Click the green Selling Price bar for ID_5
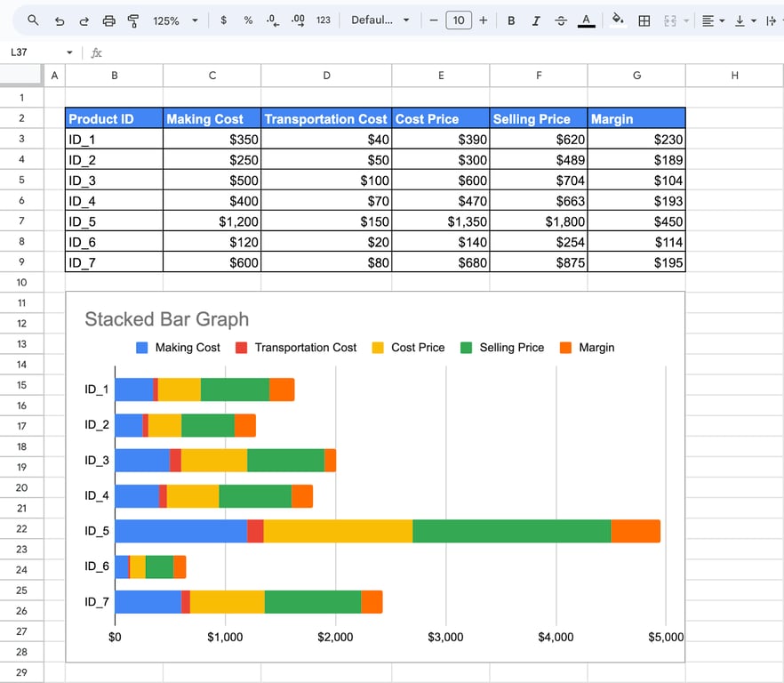This screenshot has height=683, width=784. pos(511,531)
